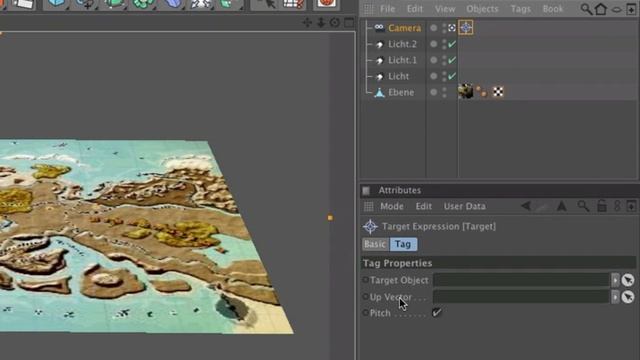Select the Licht object name
Image resolution: width=640 pixels, height=360 pixels.
coord(398,76)
